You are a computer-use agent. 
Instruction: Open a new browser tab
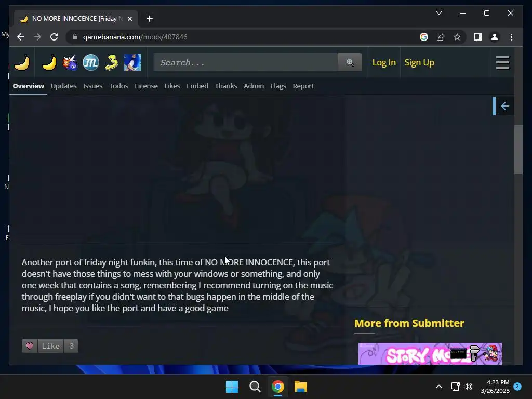pos(150,19)
